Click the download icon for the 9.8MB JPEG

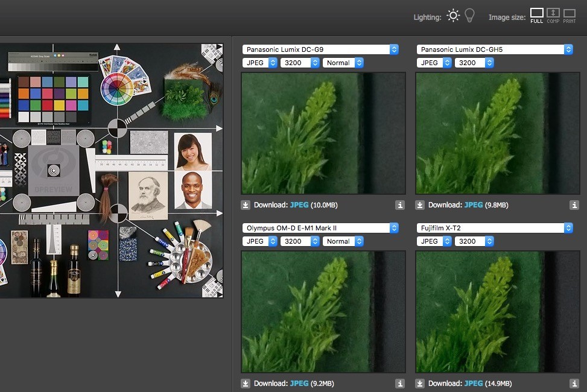pyautogui.click(x=420, y=205)
